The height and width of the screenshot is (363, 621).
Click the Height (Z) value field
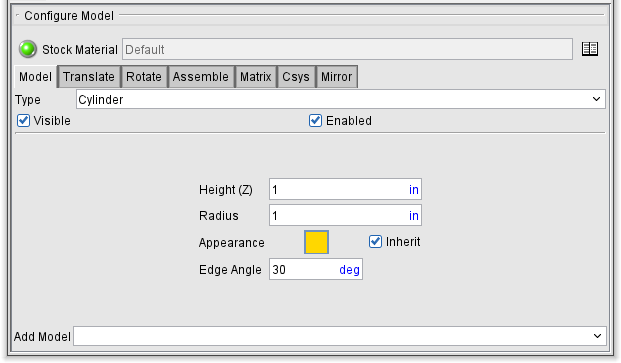(x=345, y=190)
